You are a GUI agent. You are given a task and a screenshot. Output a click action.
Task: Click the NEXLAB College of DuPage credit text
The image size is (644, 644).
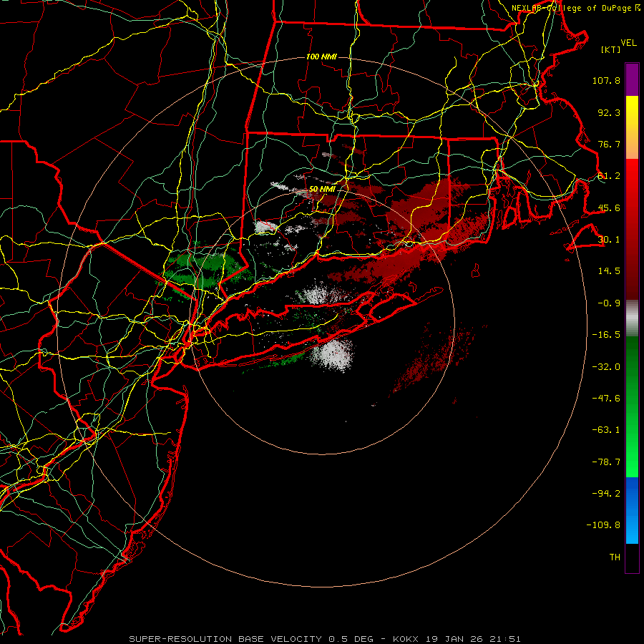coord(575,8)
